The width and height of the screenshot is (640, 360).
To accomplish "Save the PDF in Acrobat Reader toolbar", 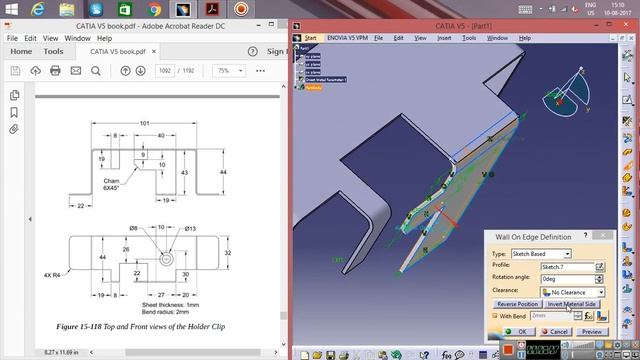I will pos(15,71).
